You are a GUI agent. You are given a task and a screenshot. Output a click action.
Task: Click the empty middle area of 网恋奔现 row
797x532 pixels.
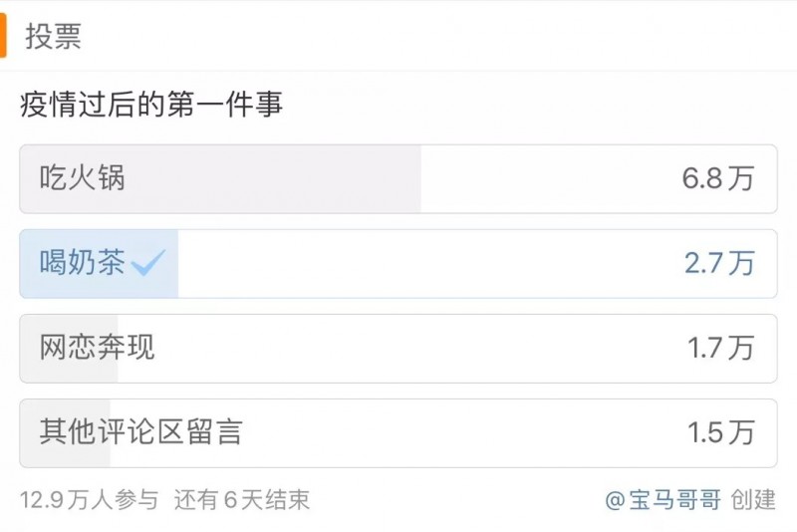tap(418, 348)
